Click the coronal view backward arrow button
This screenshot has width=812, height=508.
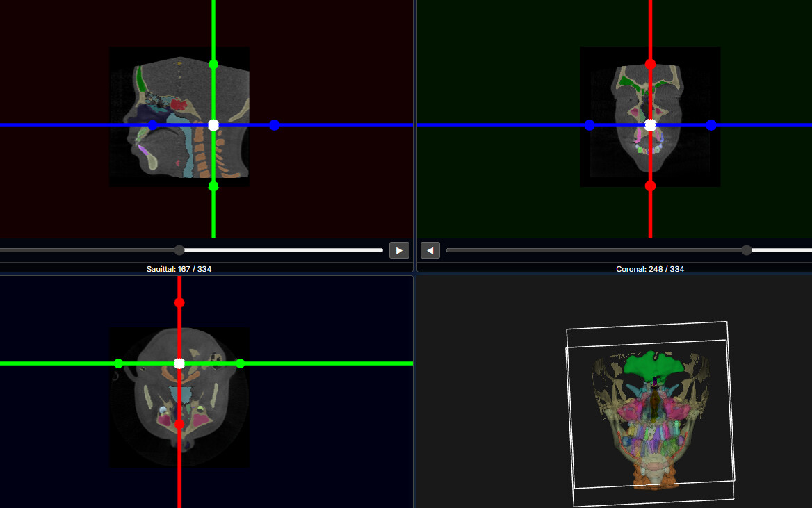click(x=430, y=251)
